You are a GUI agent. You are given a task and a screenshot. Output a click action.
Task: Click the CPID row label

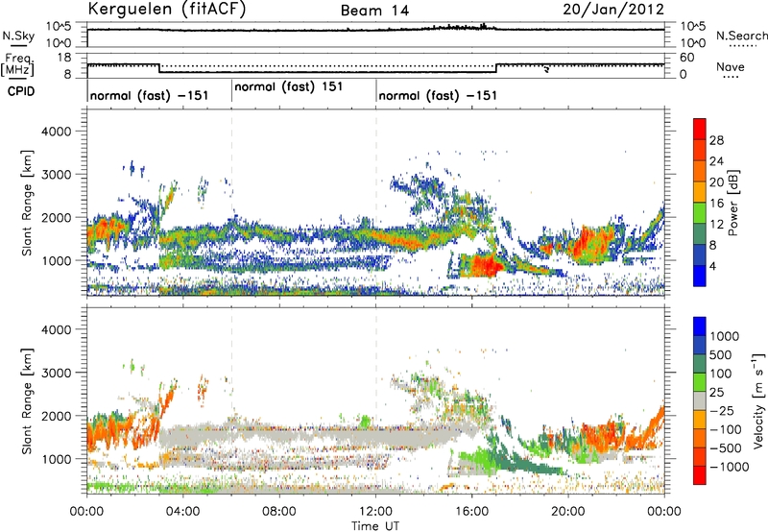[x=21, y=91]
